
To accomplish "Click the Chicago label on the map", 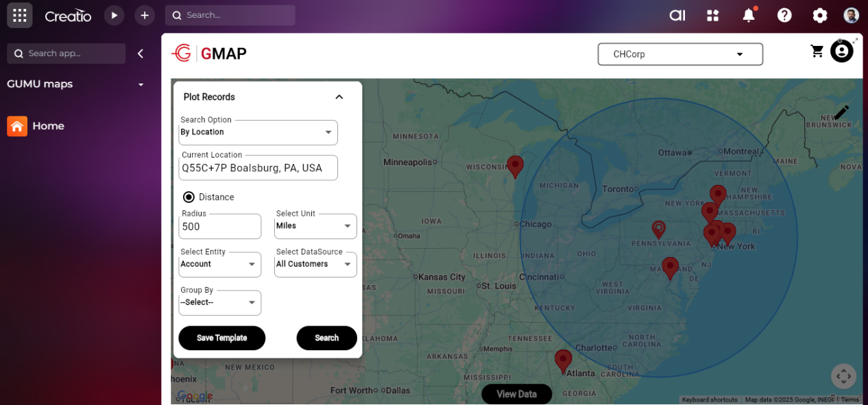I will point(535,224).
